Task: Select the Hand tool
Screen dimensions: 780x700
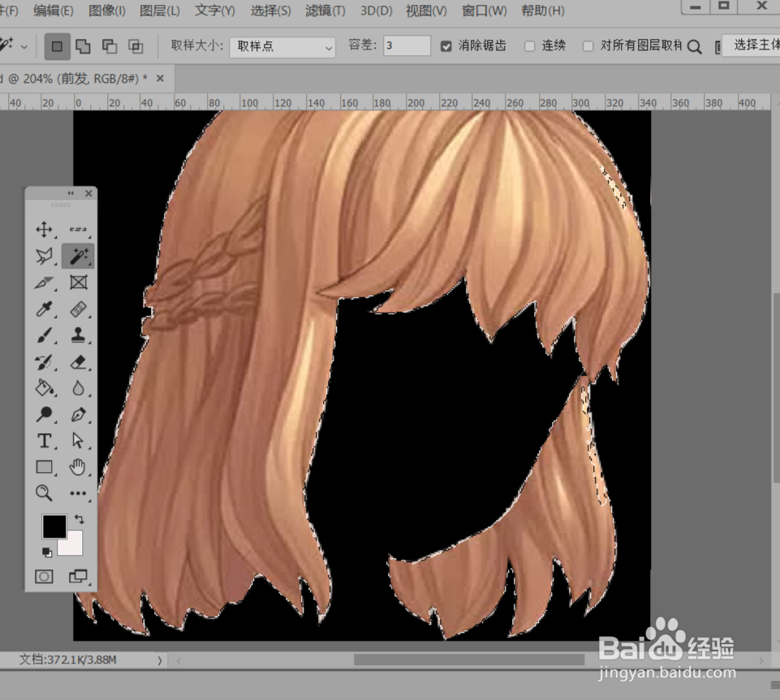Action: point(78,467)
